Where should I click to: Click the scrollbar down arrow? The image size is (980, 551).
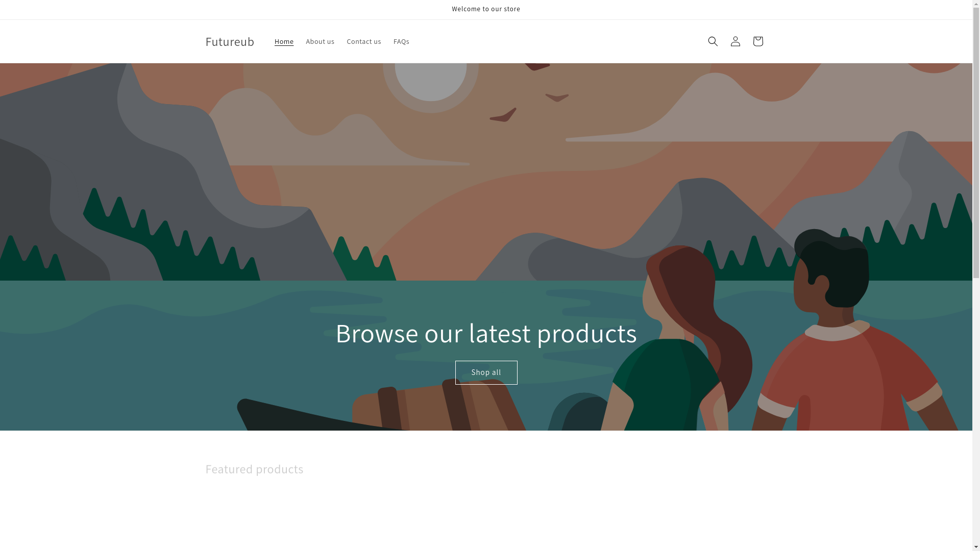[976, 547]
